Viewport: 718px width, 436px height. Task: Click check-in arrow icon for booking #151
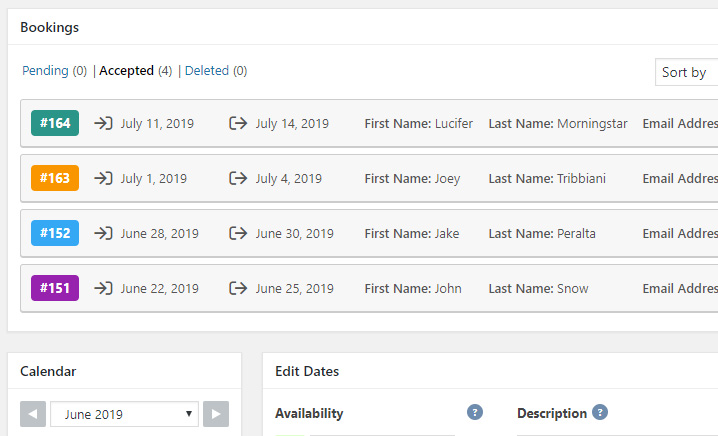[103, 289]
